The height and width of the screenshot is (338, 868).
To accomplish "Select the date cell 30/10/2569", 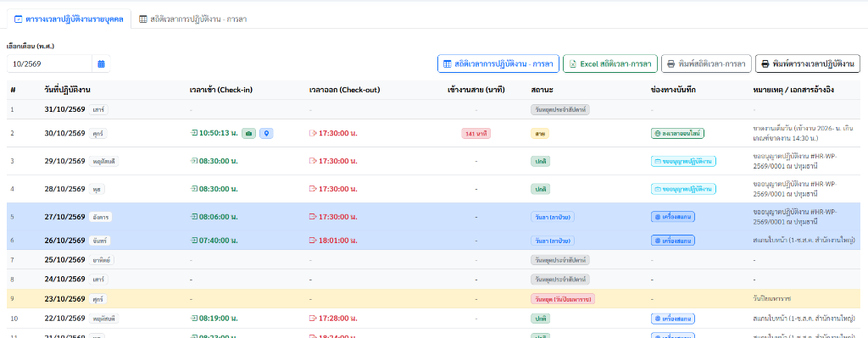I will click(64, 133).
